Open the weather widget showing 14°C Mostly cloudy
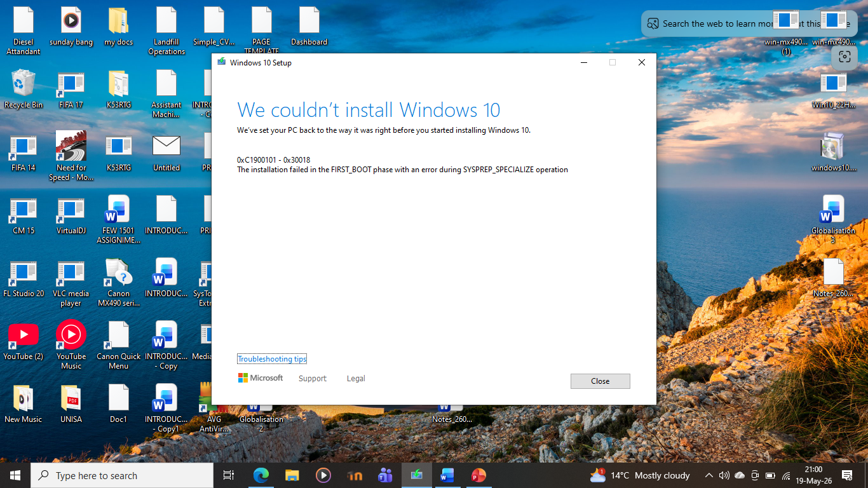The height and width of the screenshot is (488, 868). click(x=640, y=475)
